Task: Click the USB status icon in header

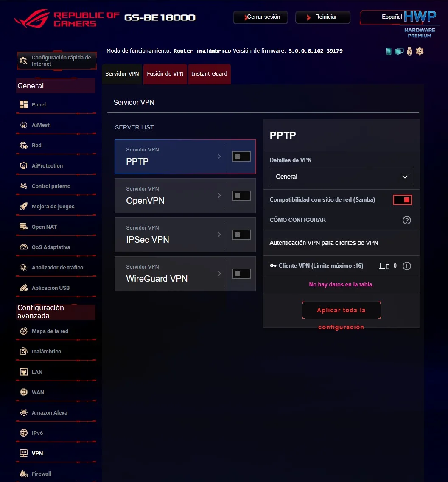Action: click(x=409, y=51)
